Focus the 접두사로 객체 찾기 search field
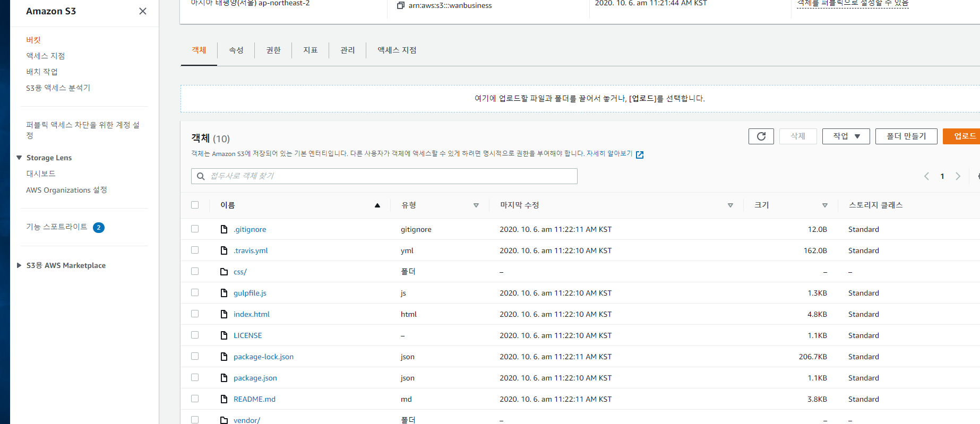980x424 pixels. click(384, 176)
